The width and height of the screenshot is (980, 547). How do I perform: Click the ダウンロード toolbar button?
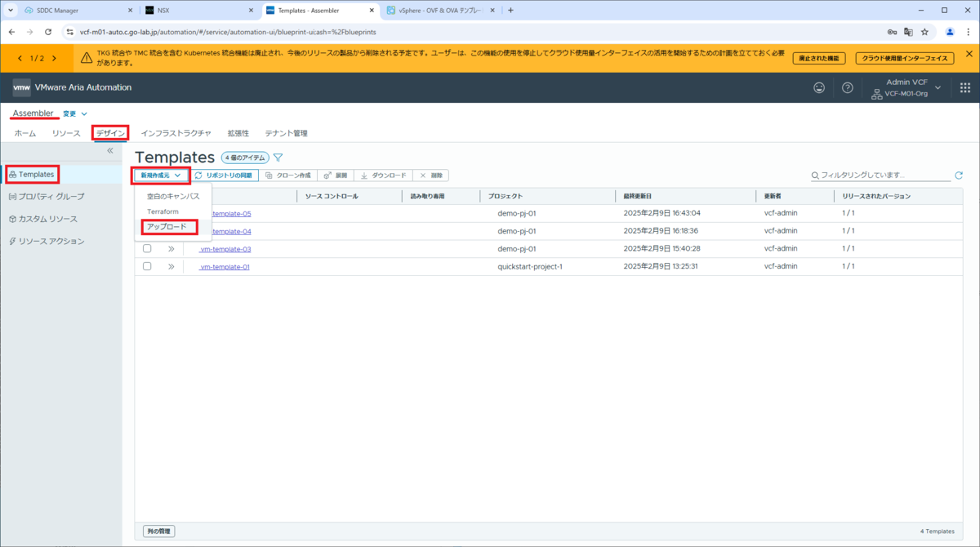tap(383, 176)
